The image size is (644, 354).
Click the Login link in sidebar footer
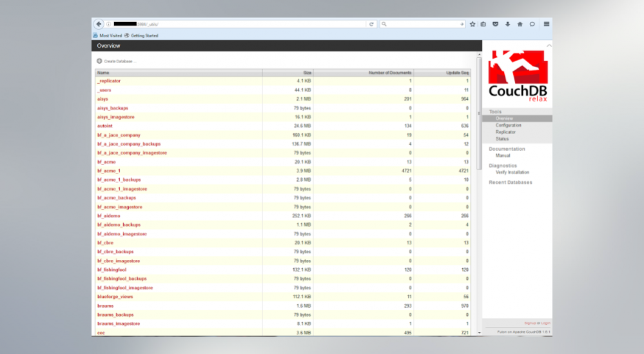[546, 322]
